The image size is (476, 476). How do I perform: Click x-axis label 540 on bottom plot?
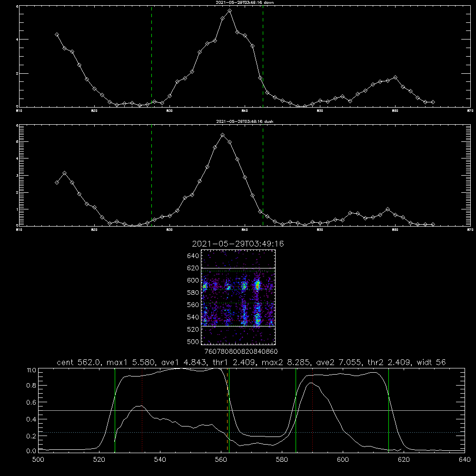[x=160, y=460]
